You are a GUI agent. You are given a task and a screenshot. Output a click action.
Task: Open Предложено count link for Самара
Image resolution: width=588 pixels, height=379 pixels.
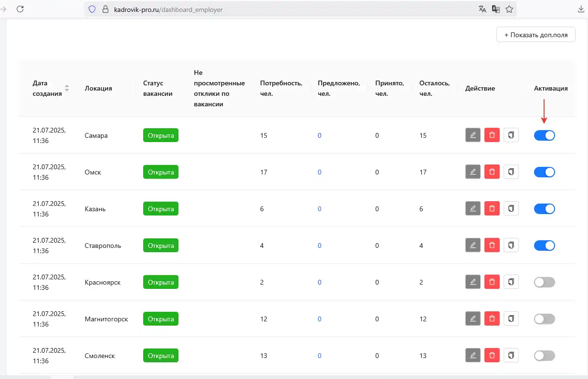(x=319, y=135)
